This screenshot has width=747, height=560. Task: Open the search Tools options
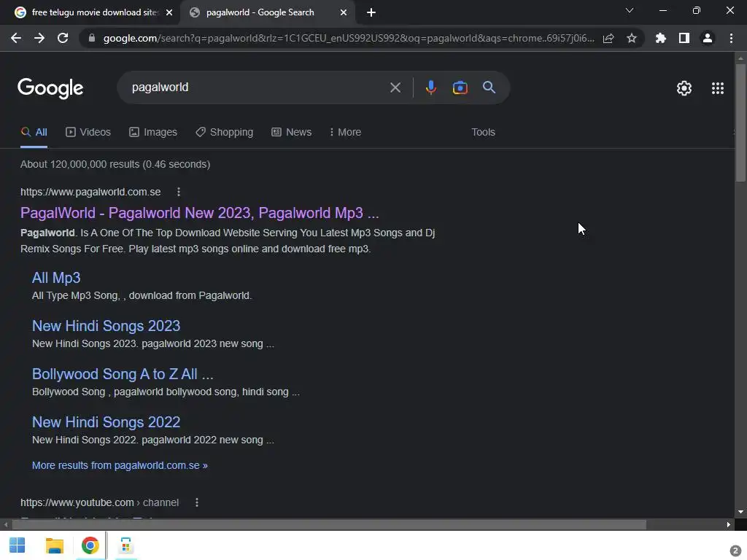(483, 133)
